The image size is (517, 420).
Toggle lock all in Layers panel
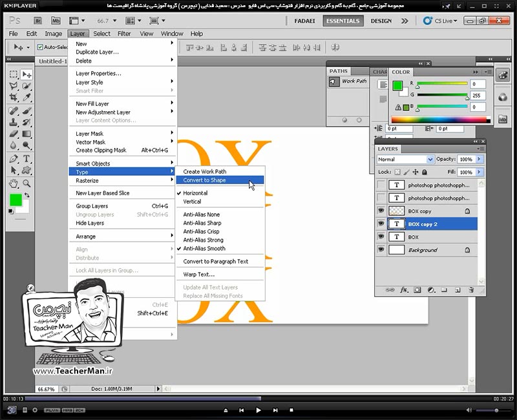425,172
